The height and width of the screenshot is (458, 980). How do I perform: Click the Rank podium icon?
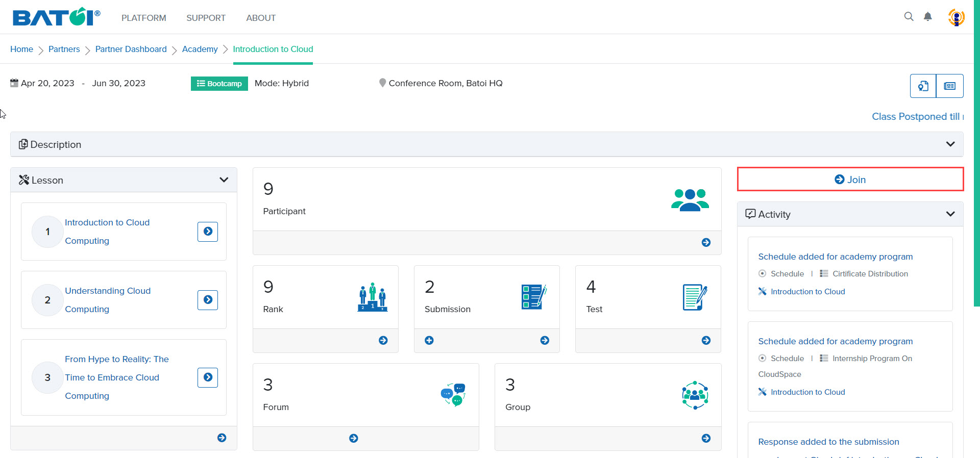pos(373,297)
